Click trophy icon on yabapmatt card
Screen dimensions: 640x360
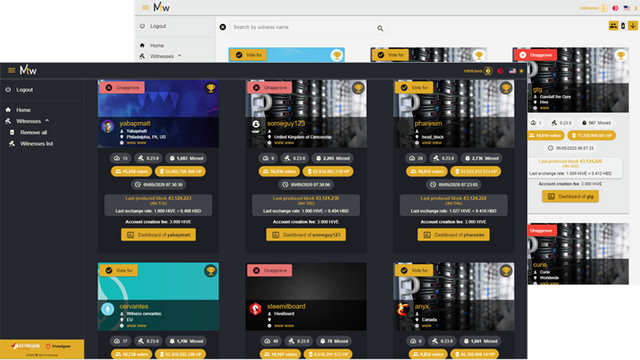(x=211, y=88)
